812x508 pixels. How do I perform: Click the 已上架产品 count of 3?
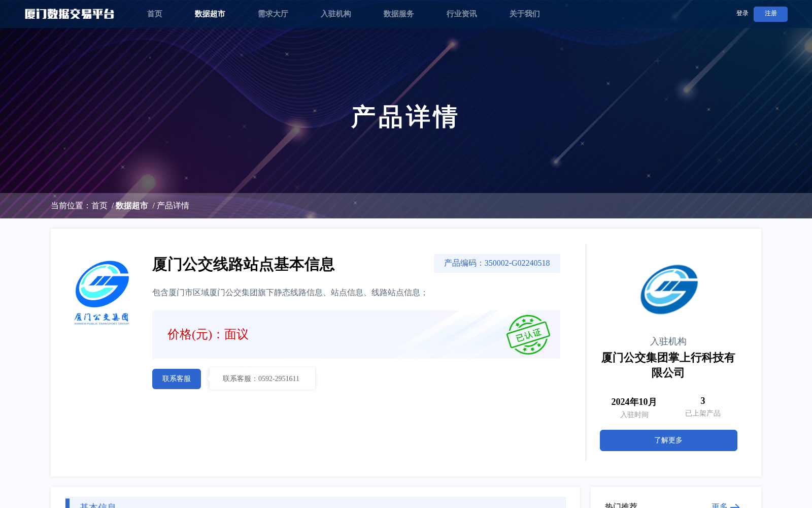click(x=703, y=401)
